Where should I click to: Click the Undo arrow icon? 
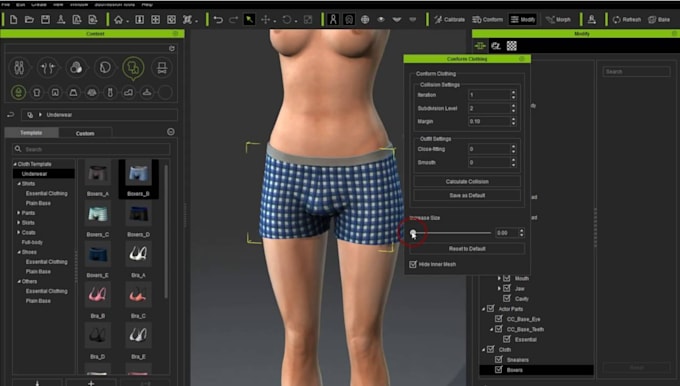click(x=218, y=20)
